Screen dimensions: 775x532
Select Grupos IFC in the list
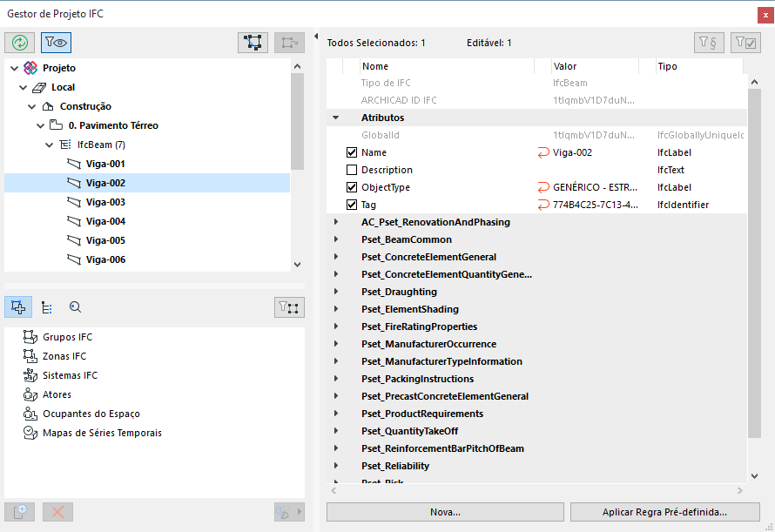(67, 337)
